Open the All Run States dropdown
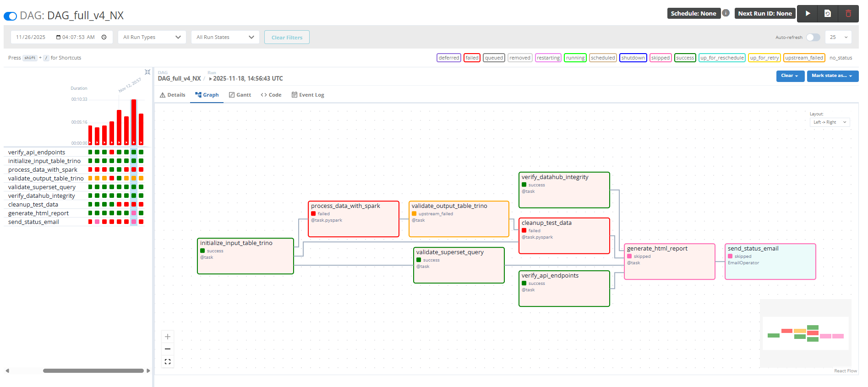868x387 pixels. pos(225,37)
